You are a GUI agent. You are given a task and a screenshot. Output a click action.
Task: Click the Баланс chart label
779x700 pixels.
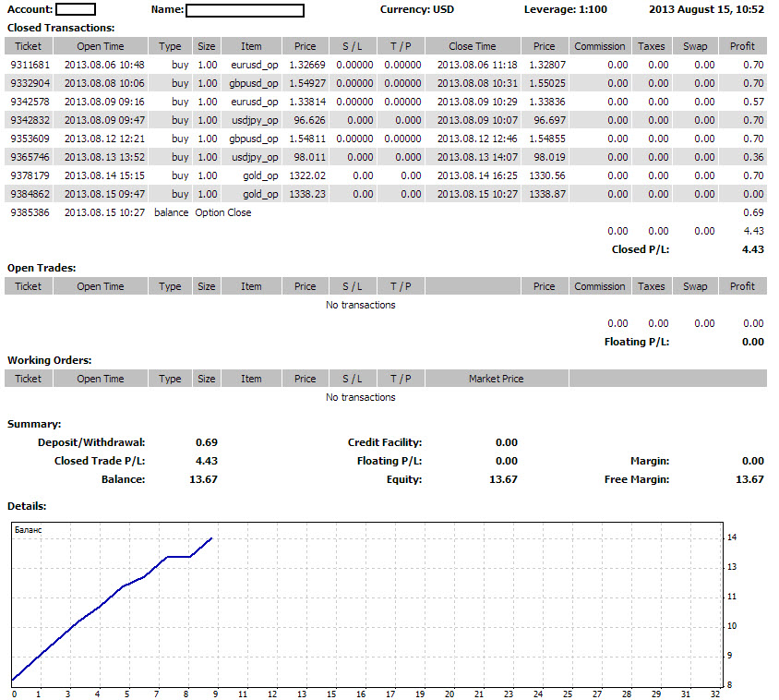point(29,530)
